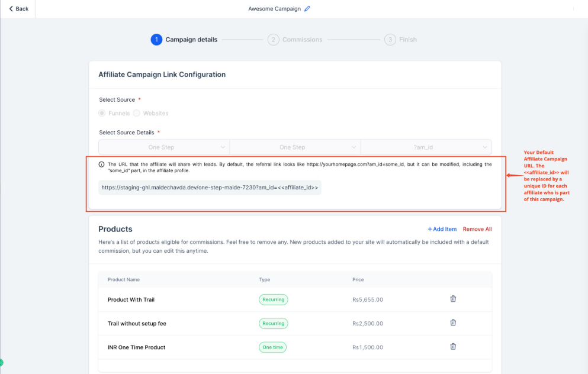Expand the ?am_id parameter dropdown
Image resolution: width=588 pixels, height=374 pixels.
[426, 147]
